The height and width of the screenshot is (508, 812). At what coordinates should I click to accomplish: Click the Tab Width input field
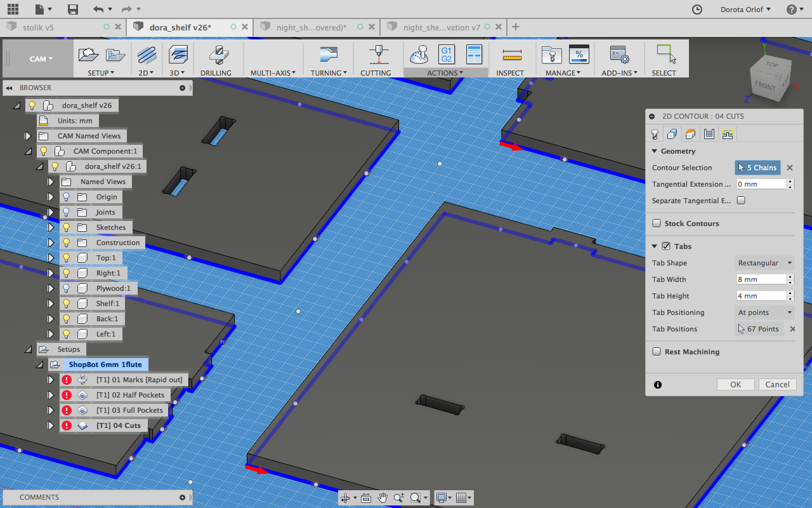pos(761,279)
